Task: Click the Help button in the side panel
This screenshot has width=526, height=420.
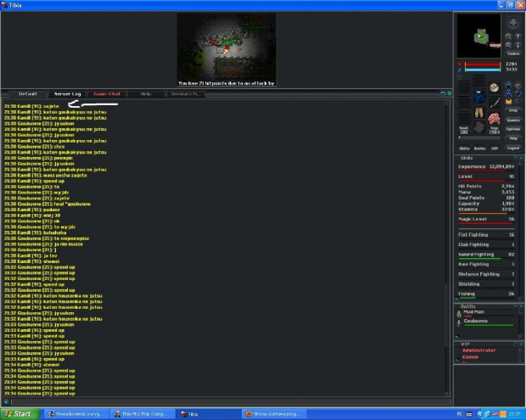Action: [x=513, y=138]
